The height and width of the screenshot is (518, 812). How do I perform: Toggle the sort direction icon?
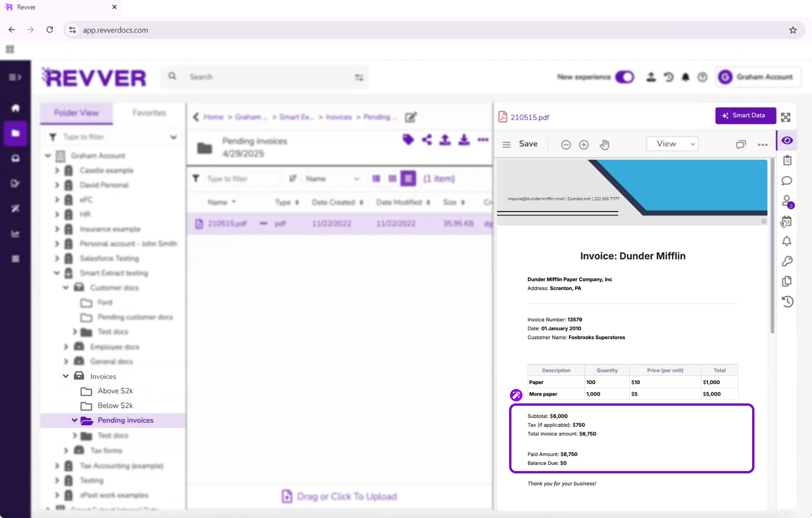point(292,179)
